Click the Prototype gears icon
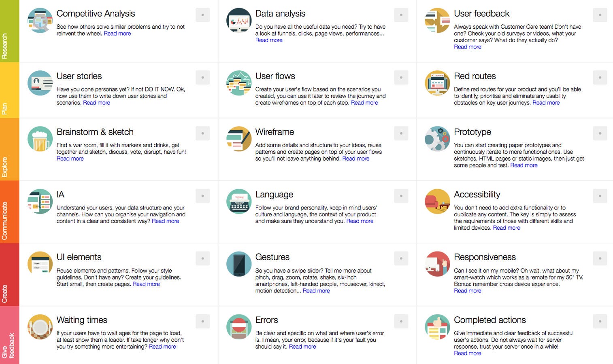 [437, 139]
